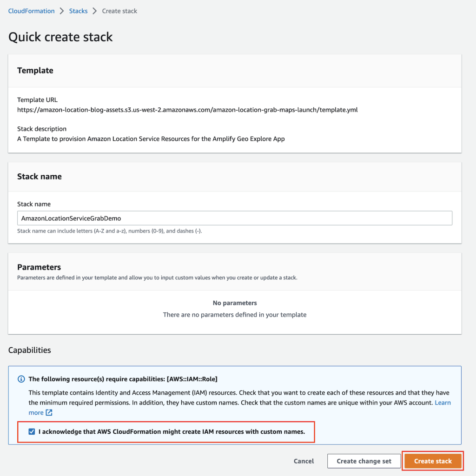Viewport: 476px width, 476px height.
Task: Click the Quick create stack page heading
Action: (x=60, y=37)
